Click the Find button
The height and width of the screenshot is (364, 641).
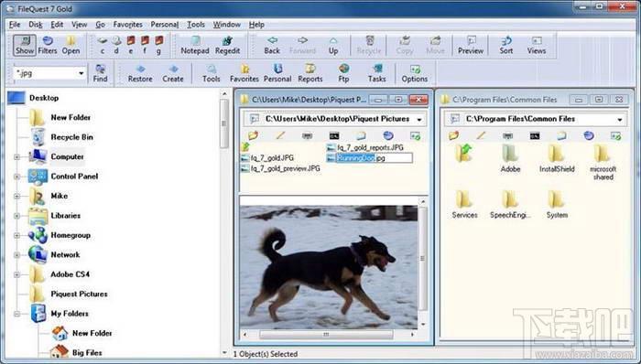[100, 73]
